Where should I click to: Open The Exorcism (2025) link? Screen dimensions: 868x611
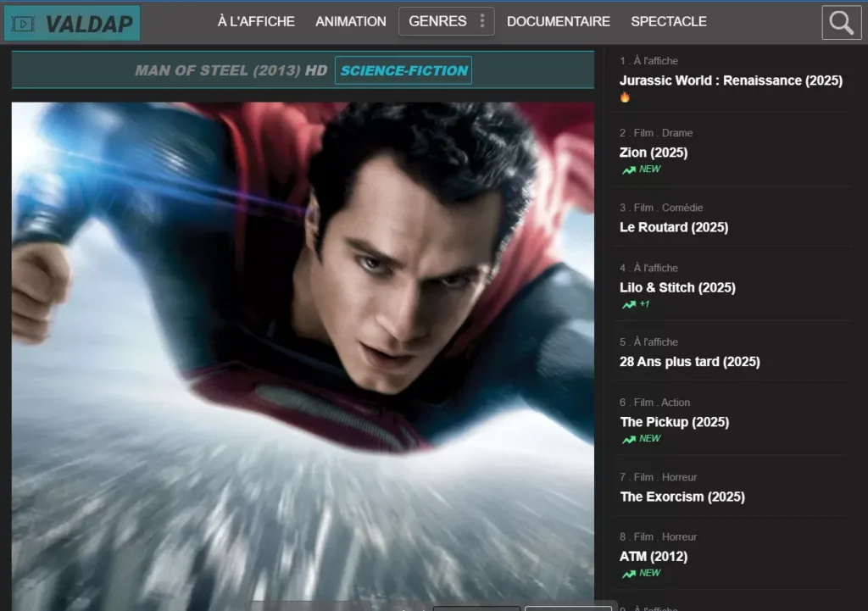(x=682, y=497)
